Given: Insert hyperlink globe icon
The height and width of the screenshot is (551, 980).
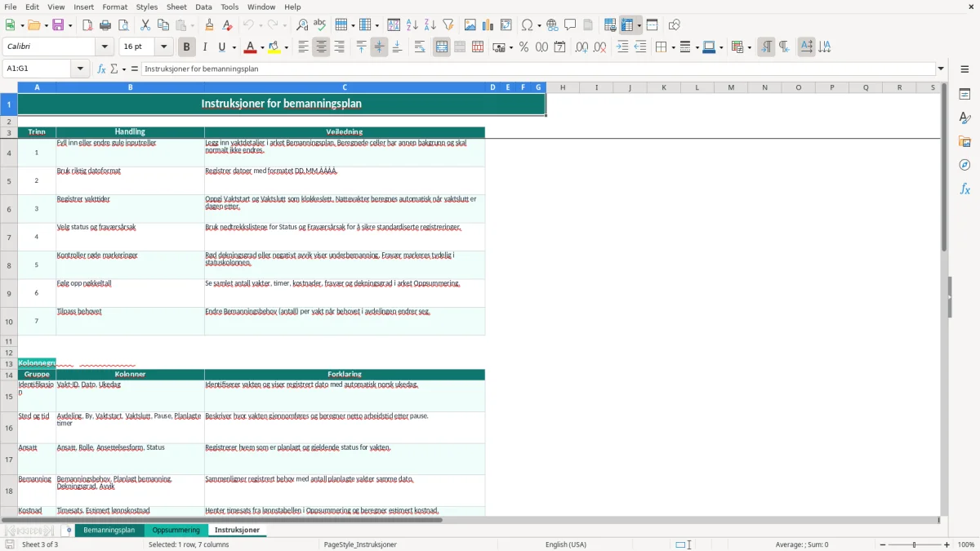Looking at the screenshot, I should pyautogui.click(x=553, y=25).
